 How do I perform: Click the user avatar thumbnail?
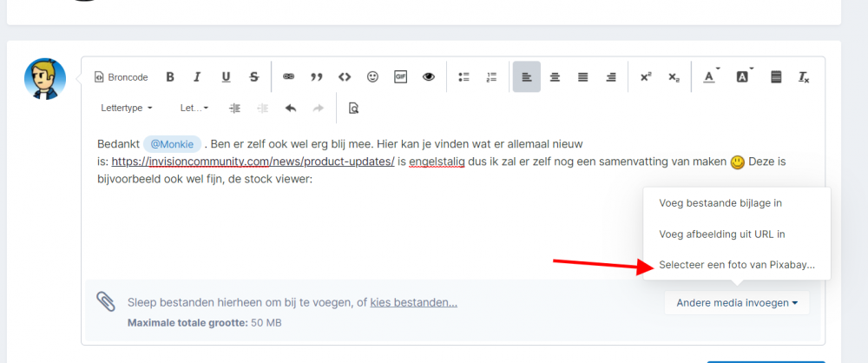click(45, 79)
